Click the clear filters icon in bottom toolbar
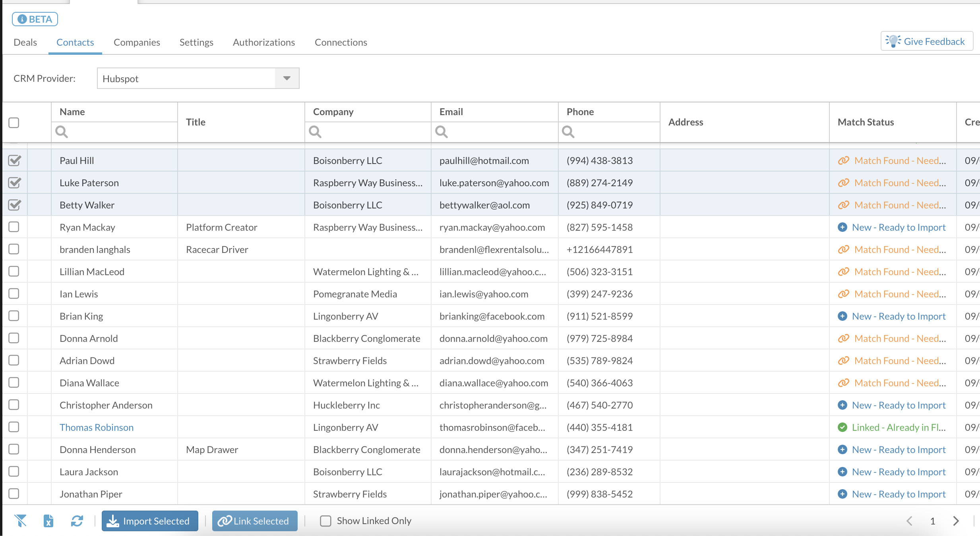 (x=20, y=521)
